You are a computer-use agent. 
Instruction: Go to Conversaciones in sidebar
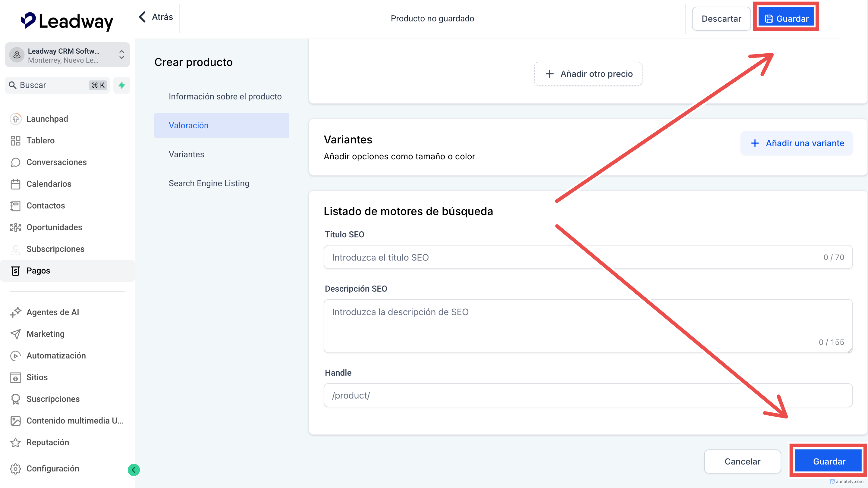(56, 162)
